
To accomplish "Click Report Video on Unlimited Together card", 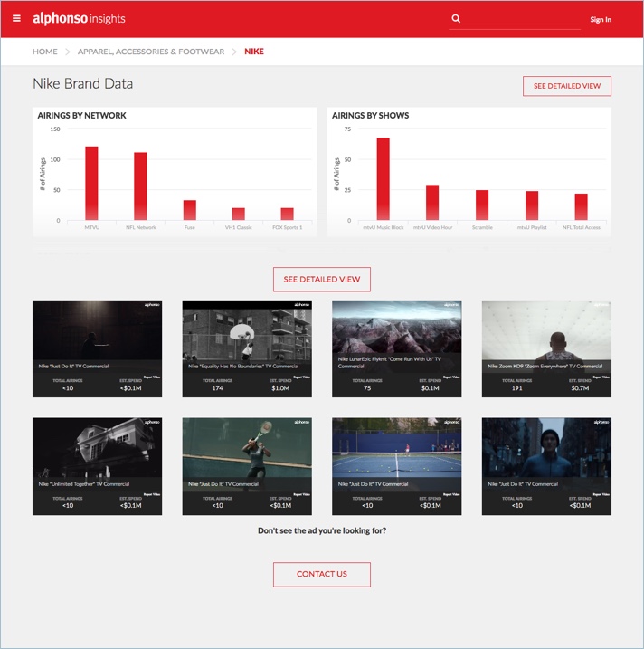I will 152,494.
